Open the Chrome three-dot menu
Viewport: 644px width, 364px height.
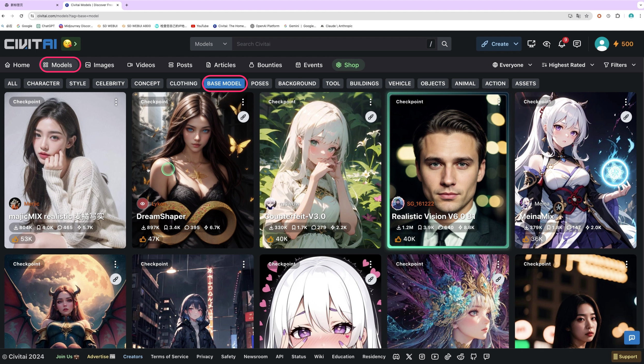(x=640, y=16)
